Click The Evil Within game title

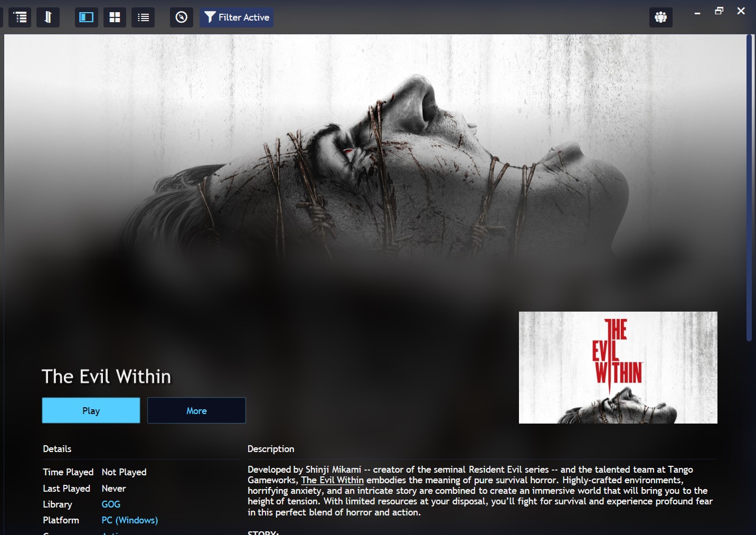(106, 377)
